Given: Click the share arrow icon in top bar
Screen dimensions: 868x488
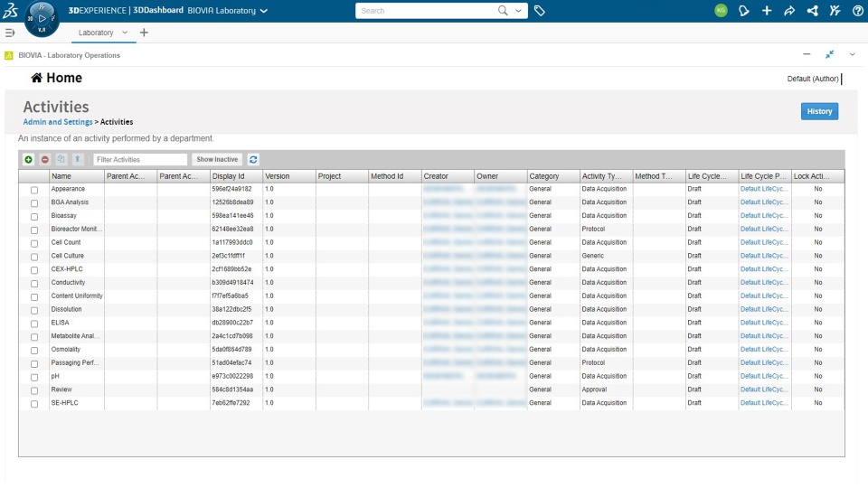Looking at the screenshot, I should tap(789, 11).
